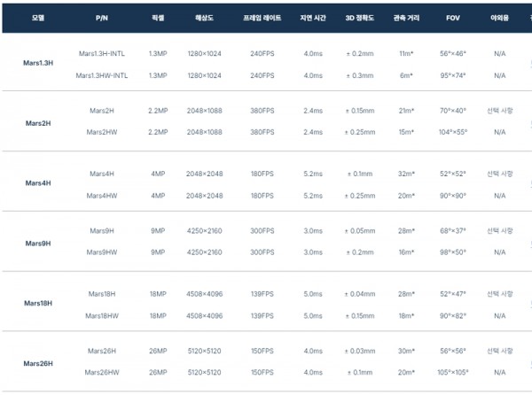This screenshot has width=532, height=395.
Task: Click part number Mars4HW
Action: click(x=102, y=196)
